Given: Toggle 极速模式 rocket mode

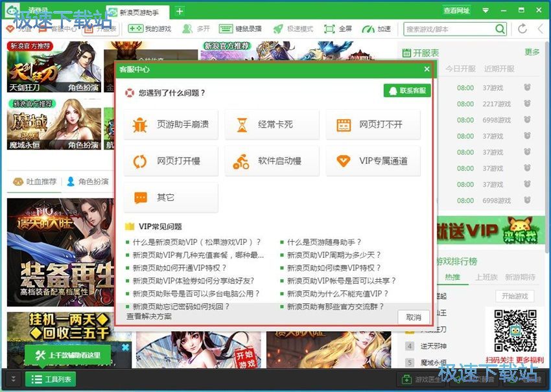Looking at the screenshot, I should point(293,29).
